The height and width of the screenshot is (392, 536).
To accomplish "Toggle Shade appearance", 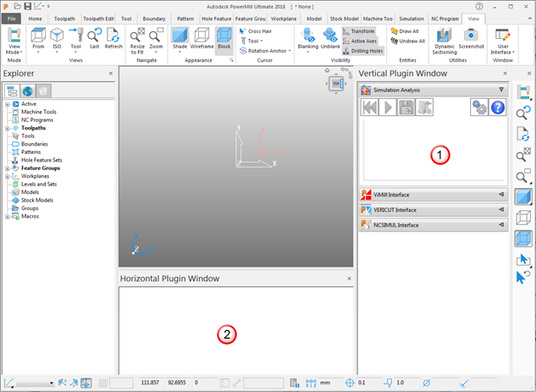I will click(x=180, y=41).
